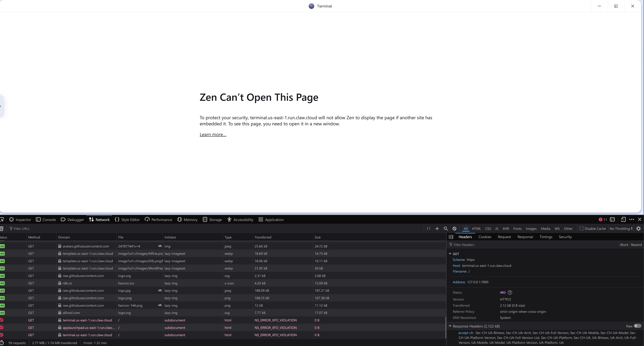Click the Filter URLs input field
This screenshot has height=346, width=644.
215,228
